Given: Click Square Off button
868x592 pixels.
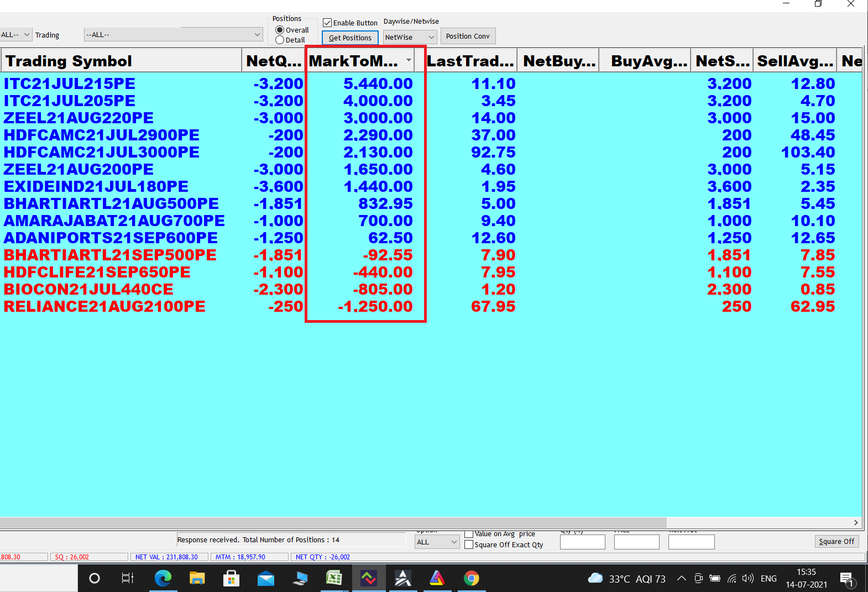Looking at the screenshot, I should [836, 541].
